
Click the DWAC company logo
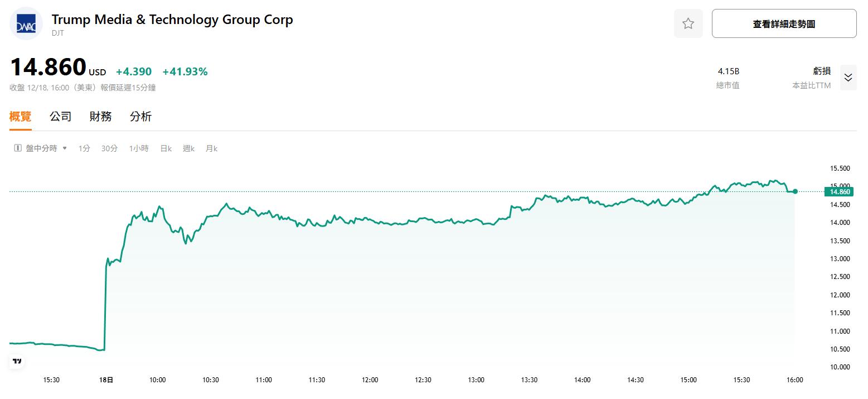[26, 24]
